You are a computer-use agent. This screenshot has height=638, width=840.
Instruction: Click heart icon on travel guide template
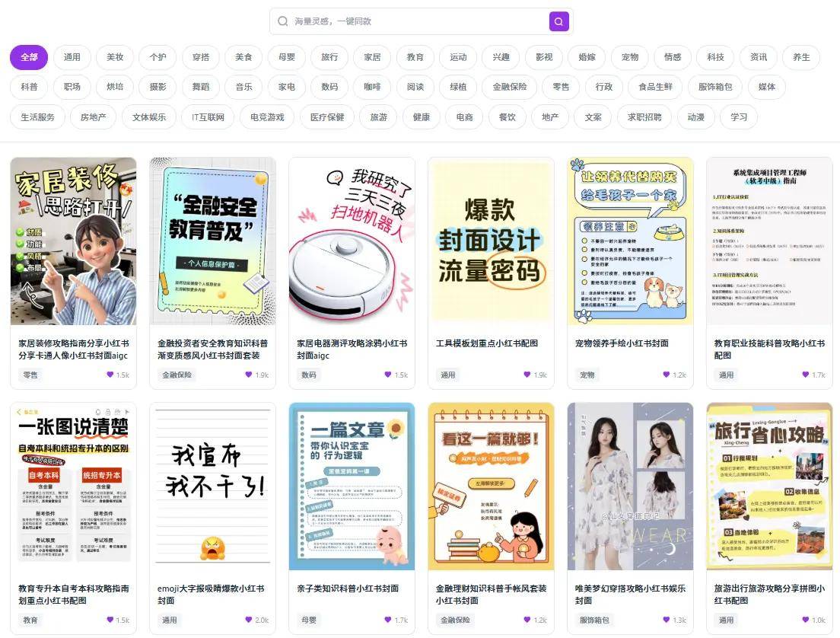[x=807, y=620]
